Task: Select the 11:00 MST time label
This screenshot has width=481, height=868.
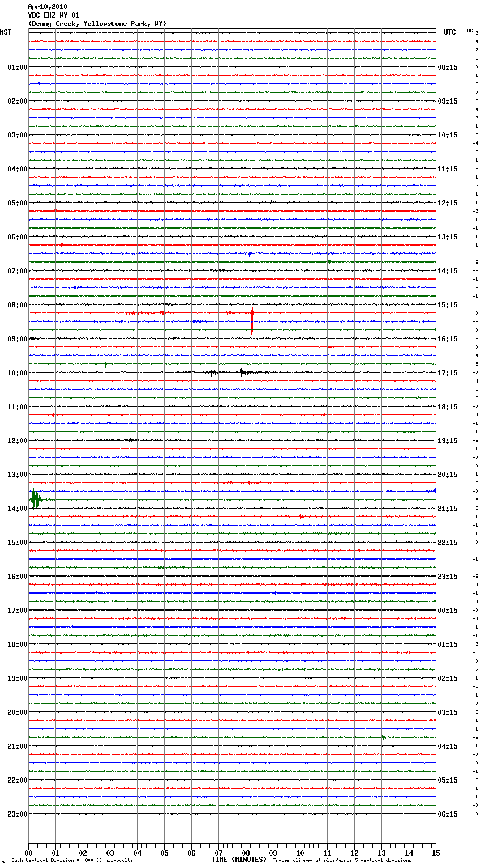Action: coord(18,407)
